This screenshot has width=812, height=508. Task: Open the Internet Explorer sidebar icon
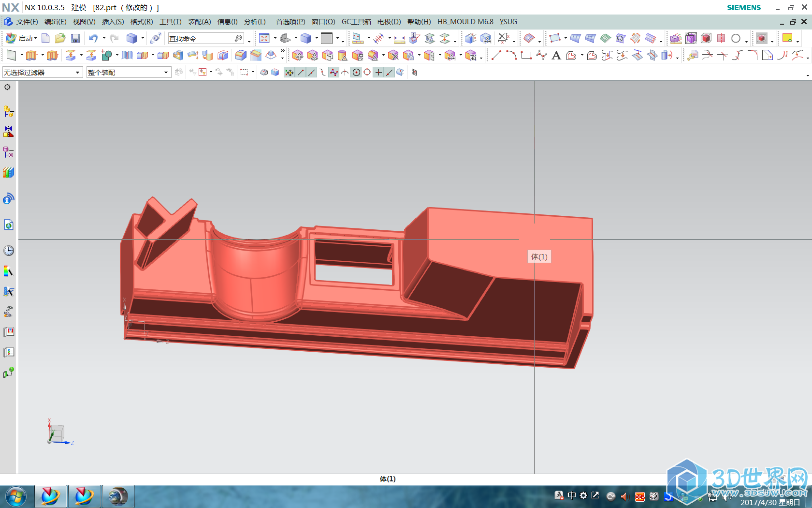(x=8, y=225)
